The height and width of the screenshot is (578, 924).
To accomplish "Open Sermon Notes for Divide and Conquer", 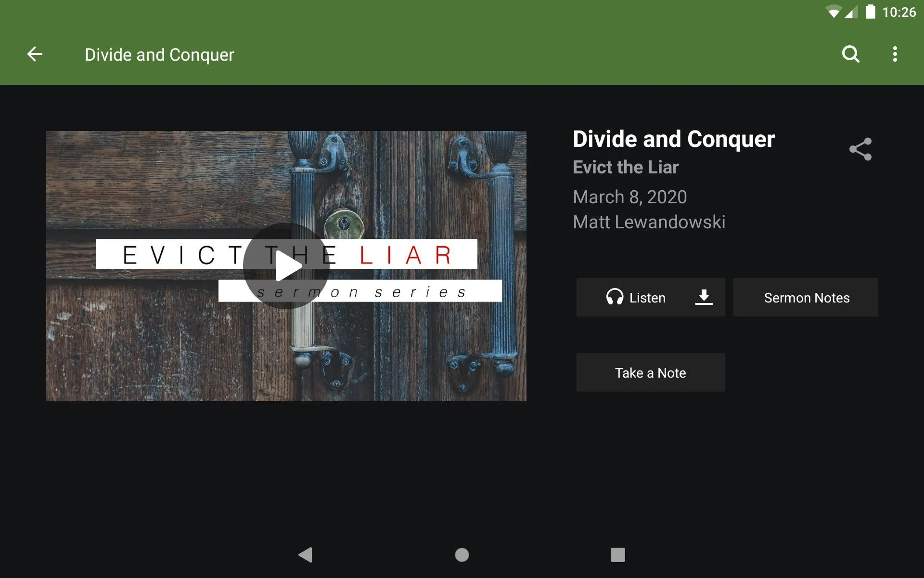I will click(x=807, y=297).
